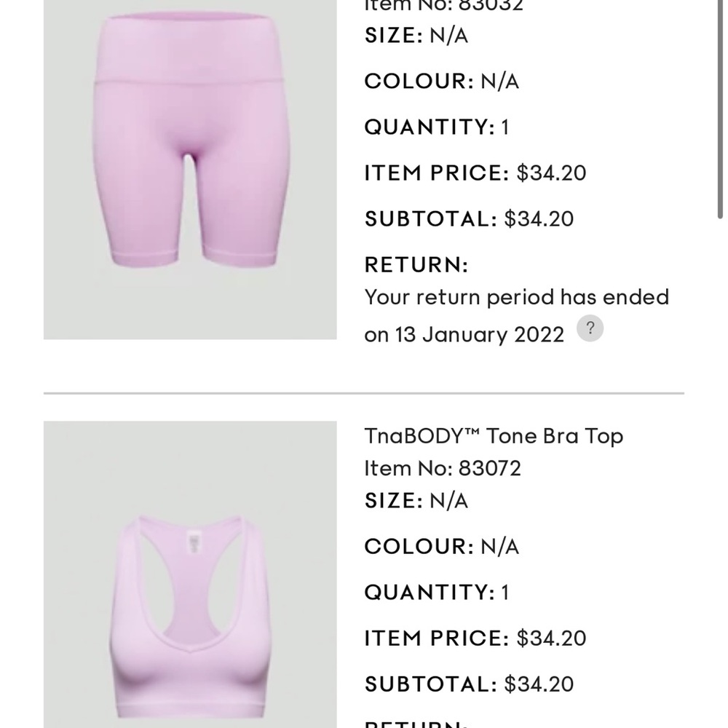The image size is (728, 728).
Task: Click the shorts COLOUR: N/A line
Action: (442, 82)
